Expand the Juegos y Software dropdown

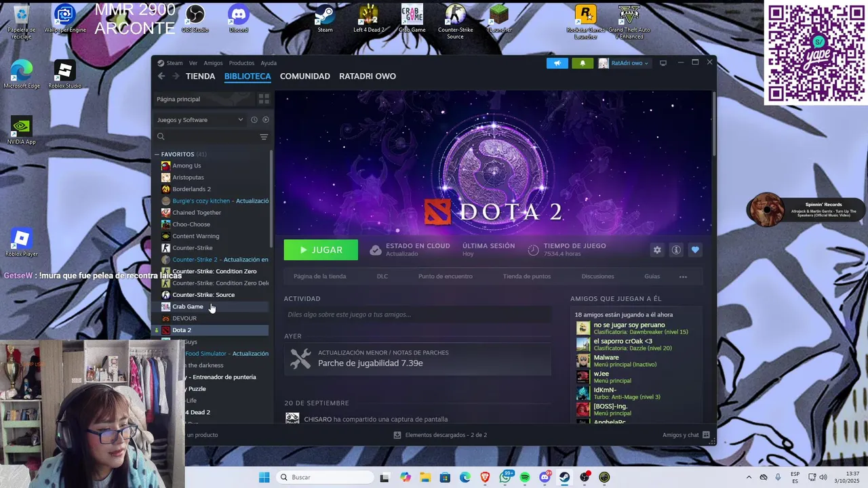(x=200, y=120)
